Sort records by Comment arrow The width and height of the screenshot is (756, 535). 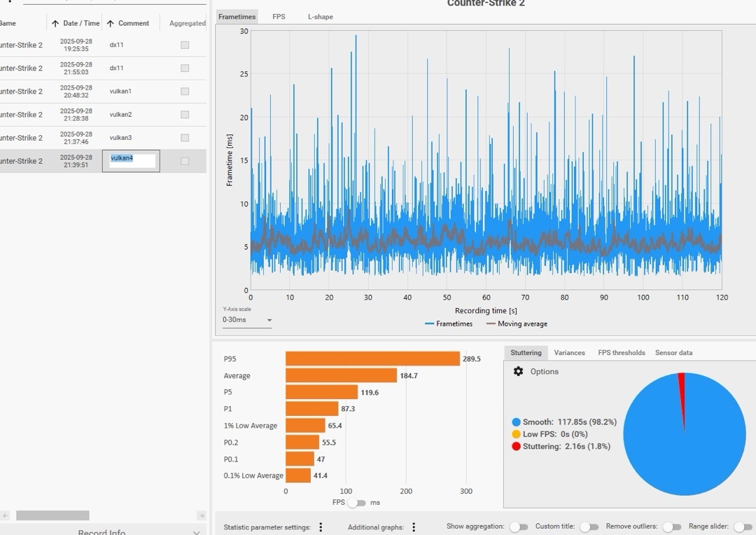tap(111, 23)
